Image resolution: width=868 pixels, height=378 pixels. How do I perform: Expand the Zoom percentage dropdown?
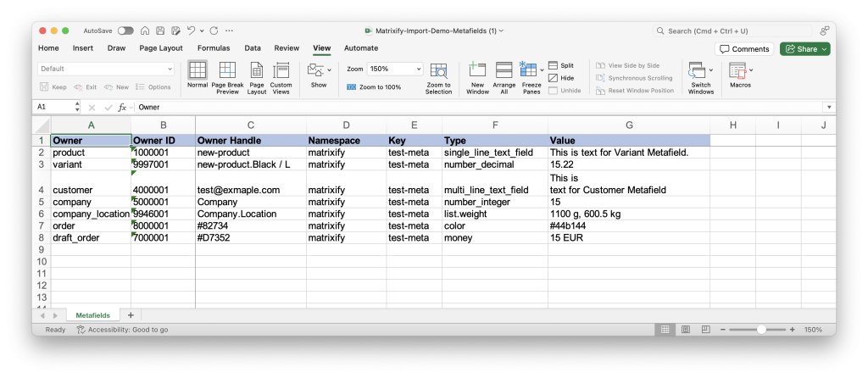418,69
